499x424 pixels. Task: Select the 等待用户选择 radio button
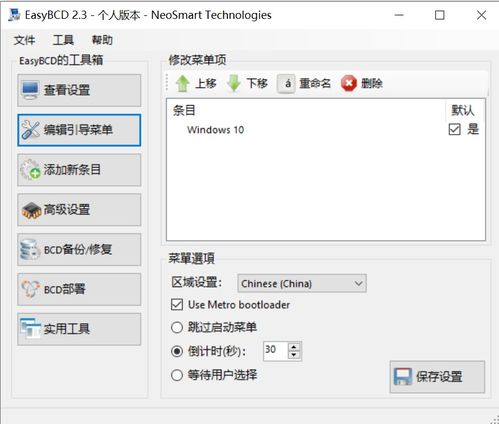[177, 375]
